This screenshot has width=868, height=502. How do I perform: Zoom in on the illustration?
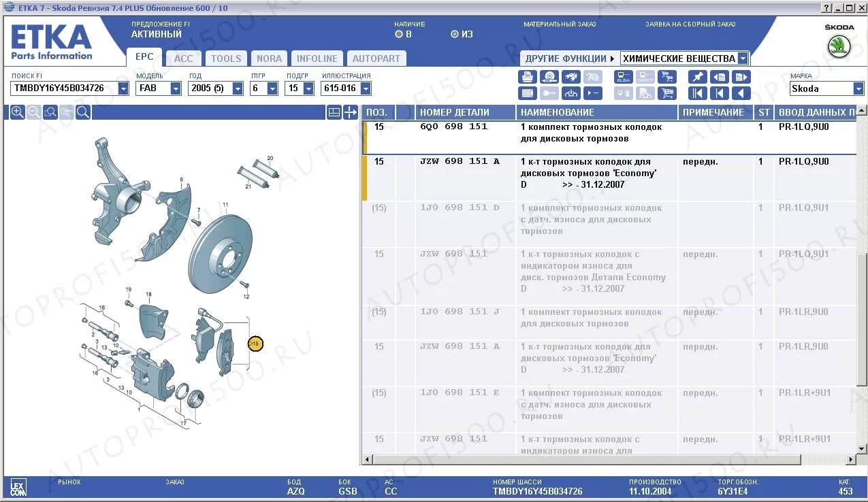[x=18, y=112]
